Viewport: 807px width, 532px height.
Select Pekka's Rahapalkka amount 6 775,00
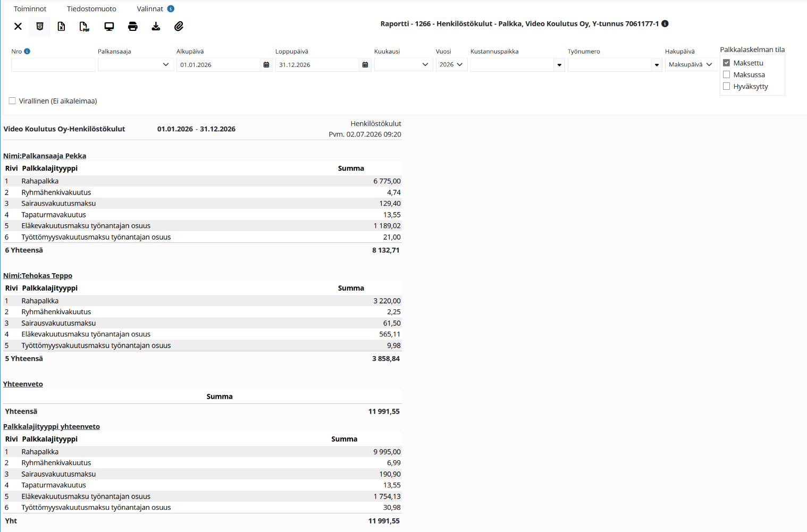click(x=387, y=181)
